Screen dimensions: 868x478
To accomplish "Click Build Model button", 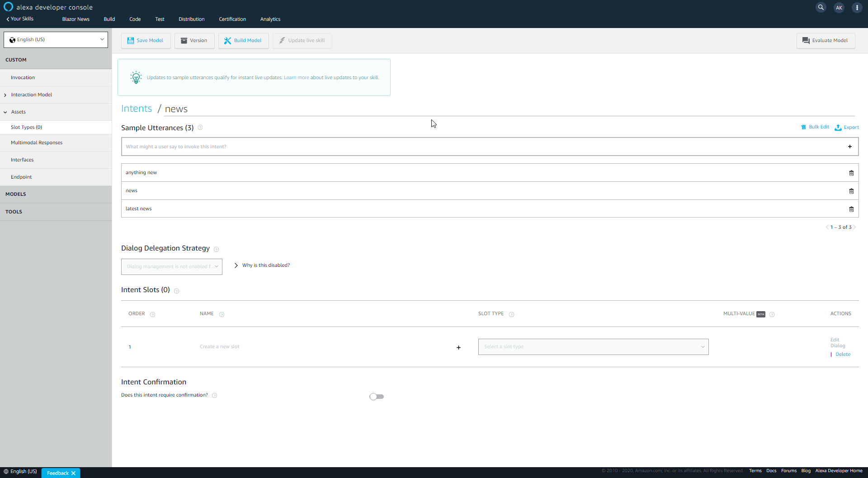I will (243, 40).
